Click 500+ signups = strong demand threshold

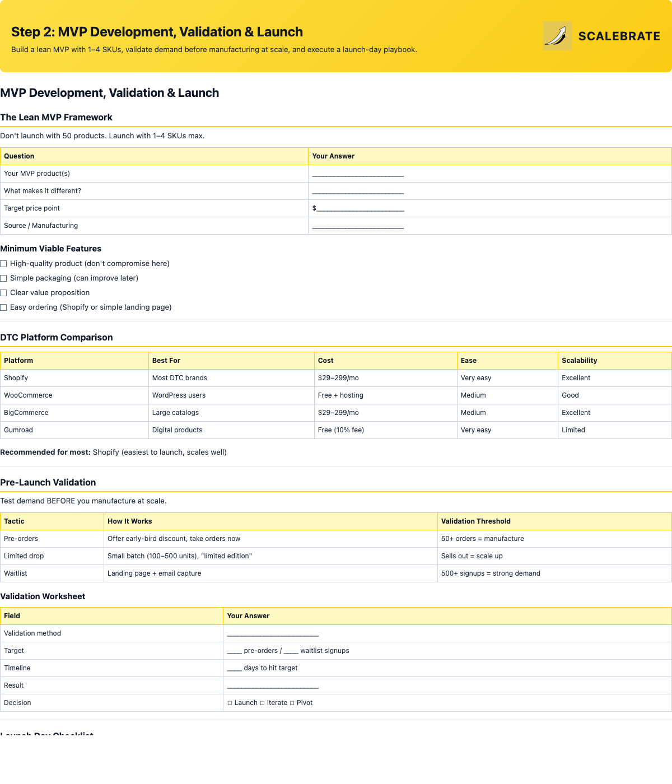pos(554,573)
